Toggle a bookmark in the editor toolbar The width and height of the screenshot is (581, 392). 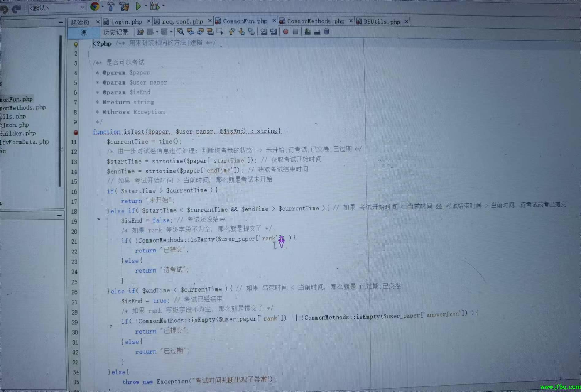pyautogui.click(x=251, y=32)
